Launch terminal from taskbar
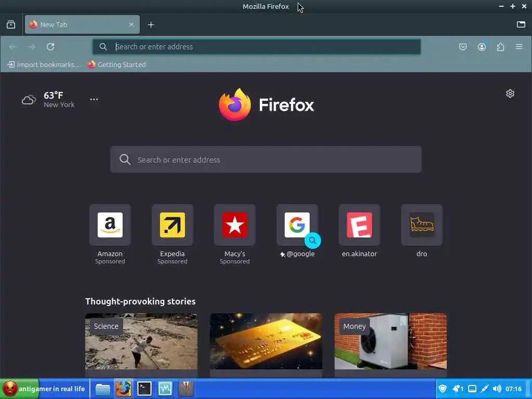532x399 pixels. pyautogui.click(x=144, y=389)
